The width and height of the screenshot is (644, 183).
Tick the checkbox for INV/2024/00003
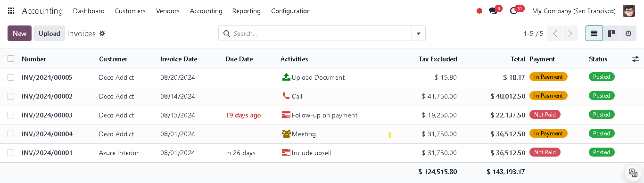point(11,115)
